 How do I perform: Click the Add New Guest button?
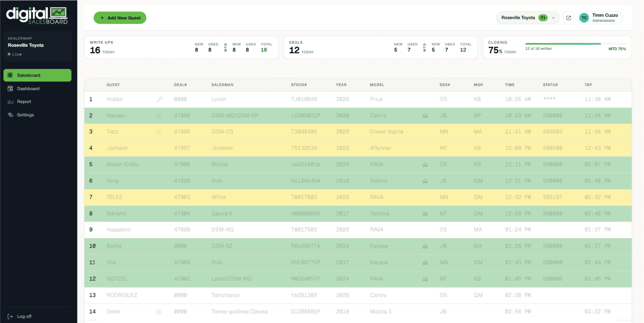coord(120,18)
